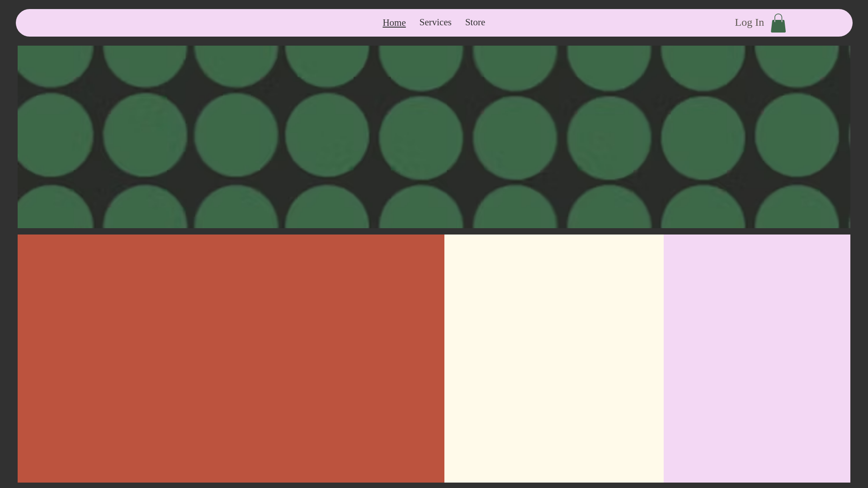868x488 pixels.
Task: Navigate to the Store page
Action: [x=475, y=22]
